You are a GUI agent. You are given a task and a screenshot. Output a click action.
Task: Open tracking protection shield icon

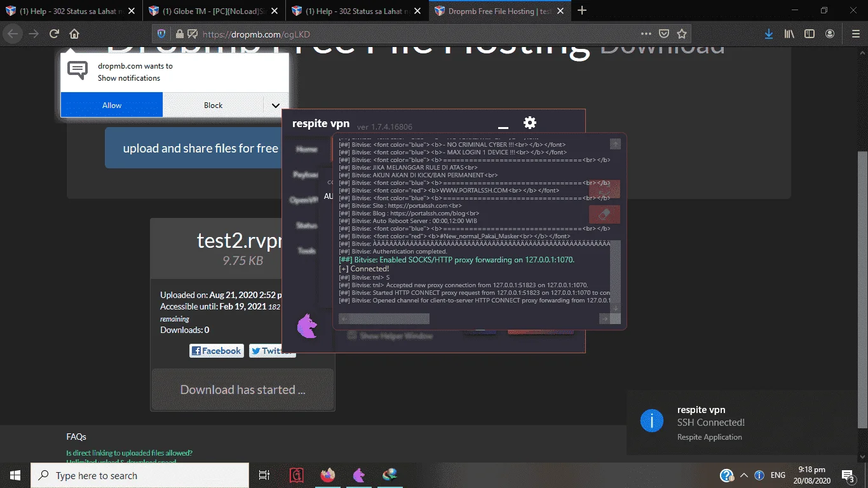tap(161, 34)
